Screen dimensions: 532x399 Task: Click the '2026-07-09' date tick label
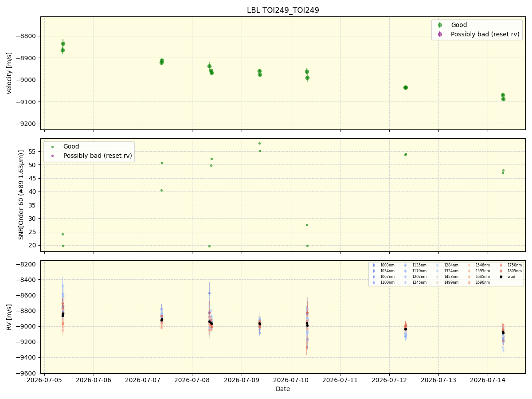[242, 380]
